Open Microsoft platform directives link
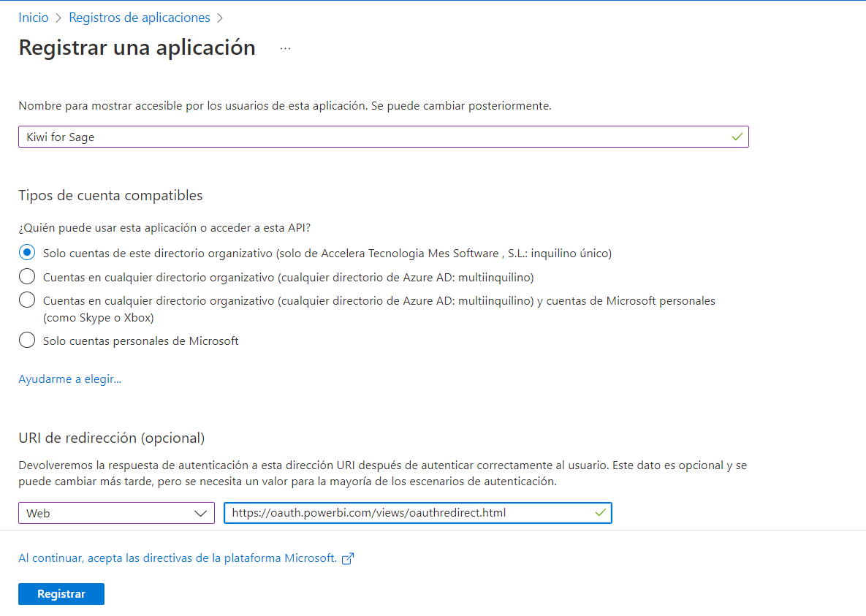The height and width of the screenshot is (616, 866). click(178, 558)
